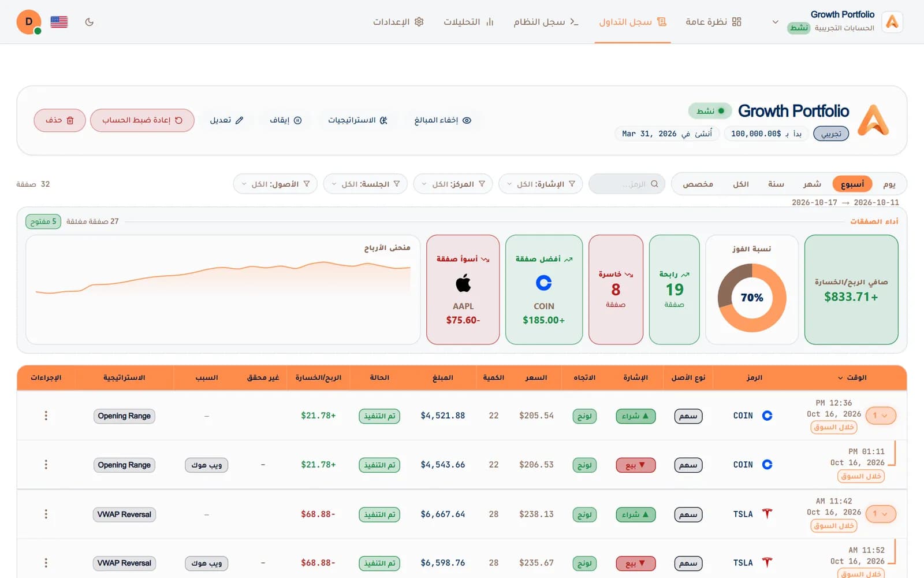Click الرمز symbol column header

coord(754,377)
